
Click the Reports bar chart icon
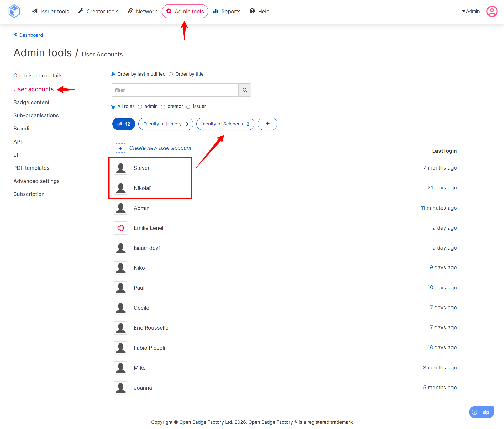coord(216,11)
